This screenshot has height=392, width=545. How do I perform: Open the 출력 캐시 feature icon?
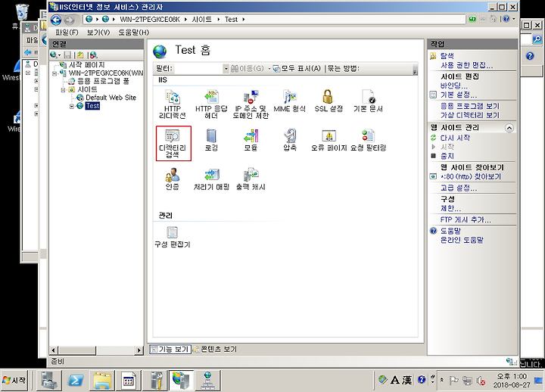251,179
